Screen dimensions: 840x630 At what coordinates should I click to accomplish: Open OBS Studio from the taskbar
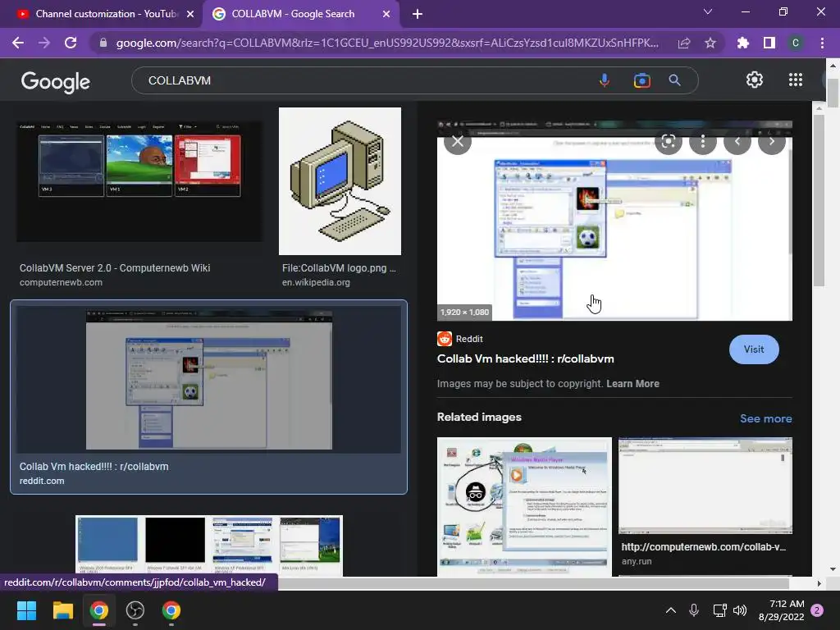click(135, 610)
